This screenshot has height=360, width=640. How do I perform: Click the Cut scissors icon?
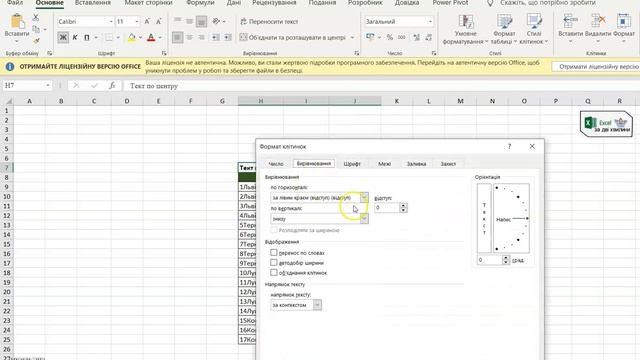[x=36, y=18]
